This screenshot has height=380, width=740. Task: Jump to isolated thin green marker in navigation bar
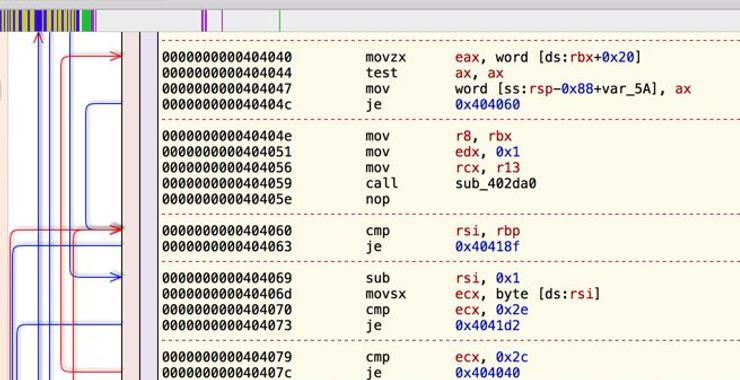[x=279, y=21]
